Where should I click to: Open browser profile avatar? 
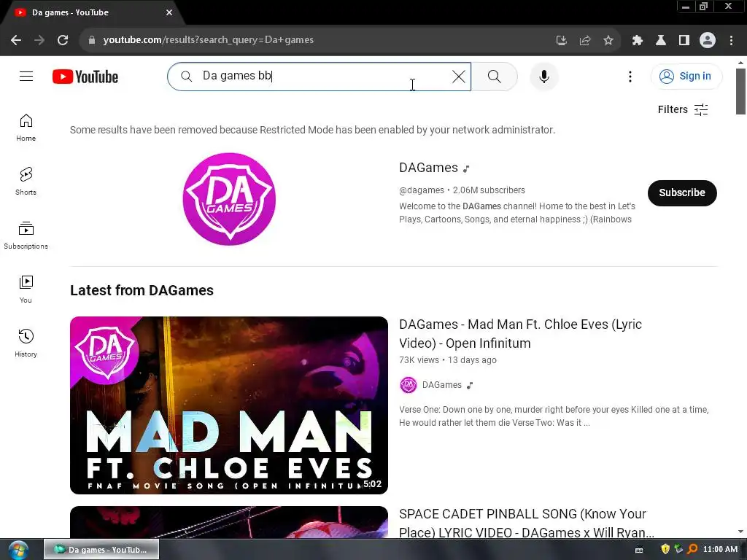pyautogui.click(x=707, y=40)
